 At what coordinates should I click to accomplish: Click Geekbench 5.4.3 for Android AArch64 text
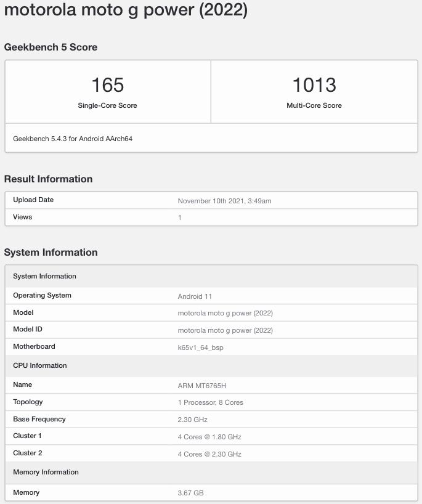pyautogui.click(x=73, y=139)
